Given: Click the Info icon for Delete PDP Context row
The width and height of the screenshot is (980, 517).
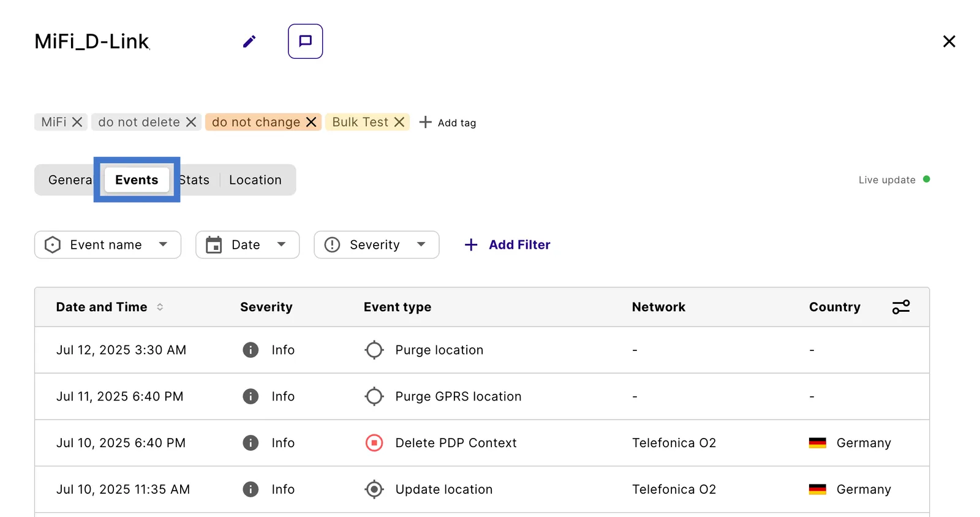Looking at the screenshot, I should (x=251, y=443).
